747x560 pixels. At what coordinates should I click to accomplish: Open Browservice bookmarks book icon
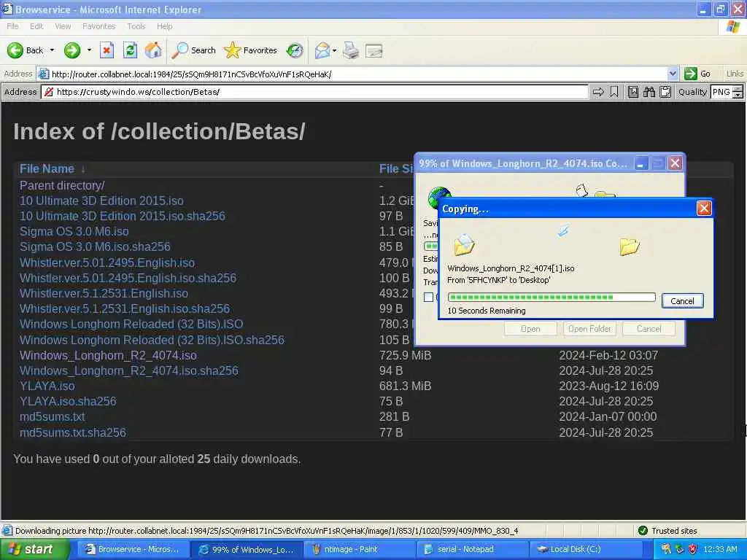tap(633, 92)
